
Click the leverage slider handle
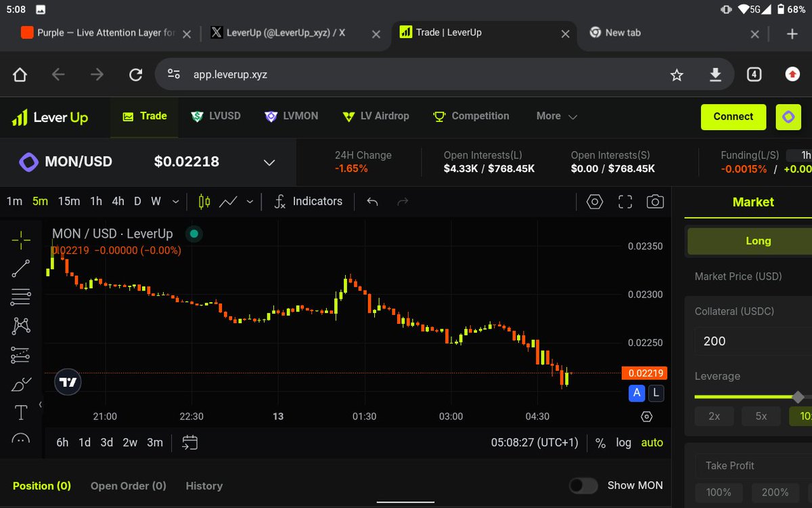(x=798, y=397)
